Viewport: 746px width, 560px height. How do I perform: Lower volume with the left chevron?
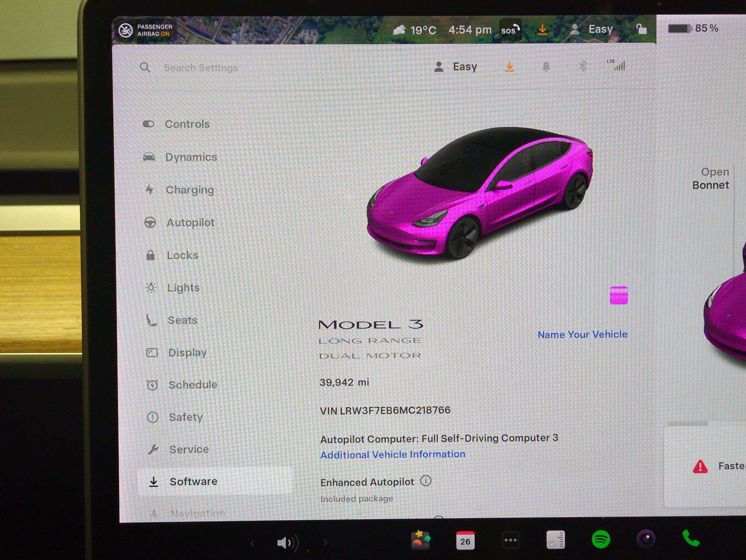pos(252,543)
